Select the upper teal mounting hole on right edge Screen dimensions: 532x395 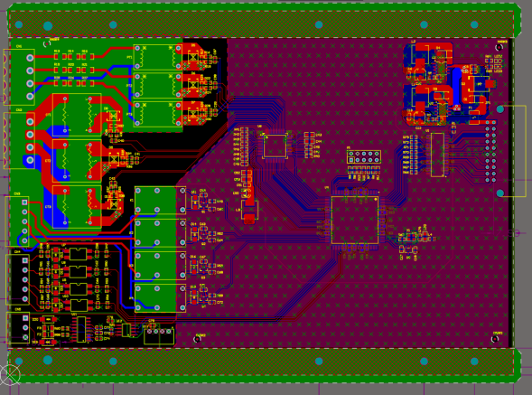500,109
